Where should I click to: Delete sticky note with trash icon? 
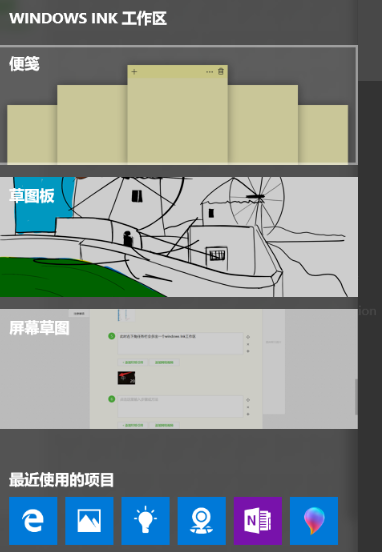click(x=221, y=71)
